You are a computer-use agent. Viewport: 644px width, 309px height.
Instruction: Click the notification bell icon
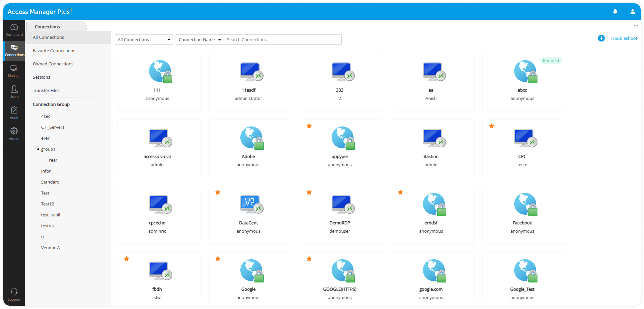615,12
